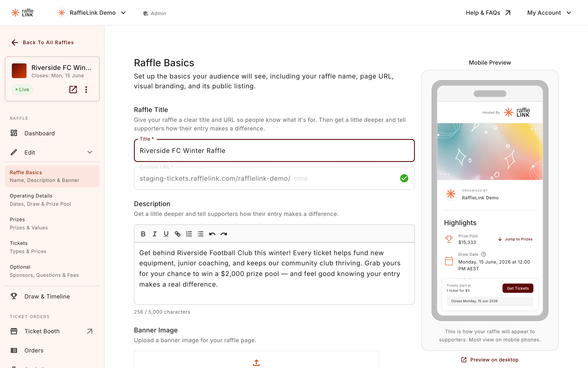
Task: Open Ticket Booth external link
Action: (x=52, y=331)
